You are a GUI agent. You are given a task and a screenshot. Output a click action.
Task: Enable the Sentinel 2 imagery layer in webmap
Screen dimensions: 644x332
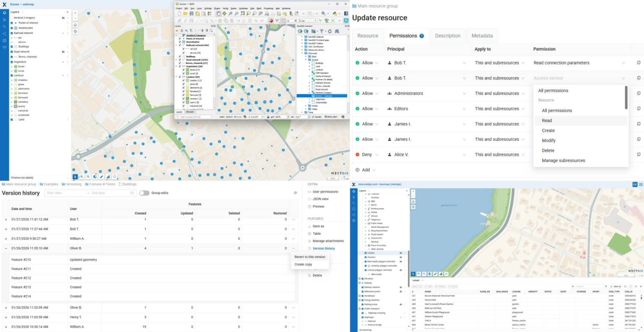[12, 18]
